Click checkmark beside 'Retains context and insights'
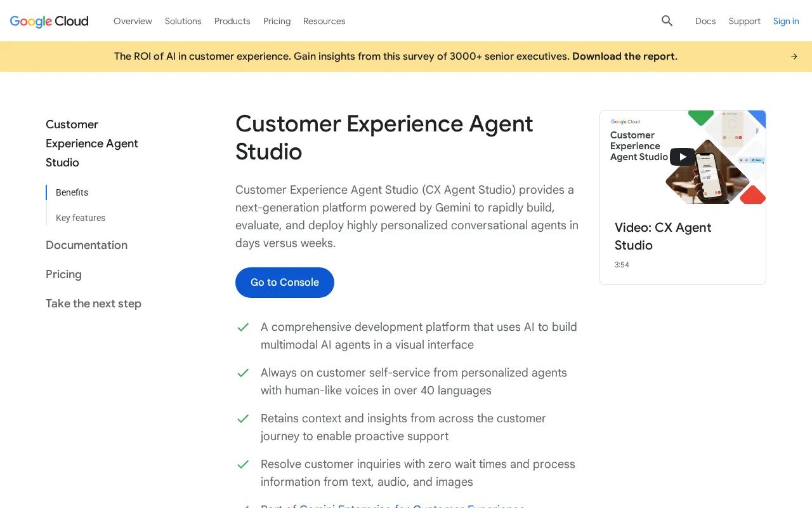The height and width of the screenshot is (508, 812). [x=243, y=418]
